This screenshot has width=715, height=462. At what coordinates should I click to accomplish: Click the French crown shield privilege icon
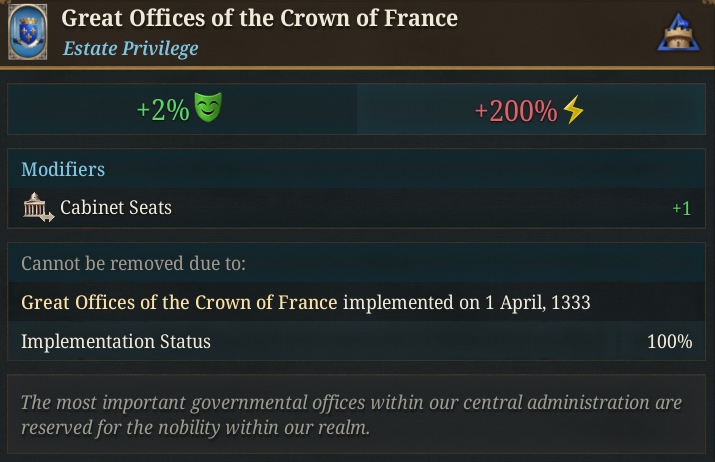(x=27, y=32)
